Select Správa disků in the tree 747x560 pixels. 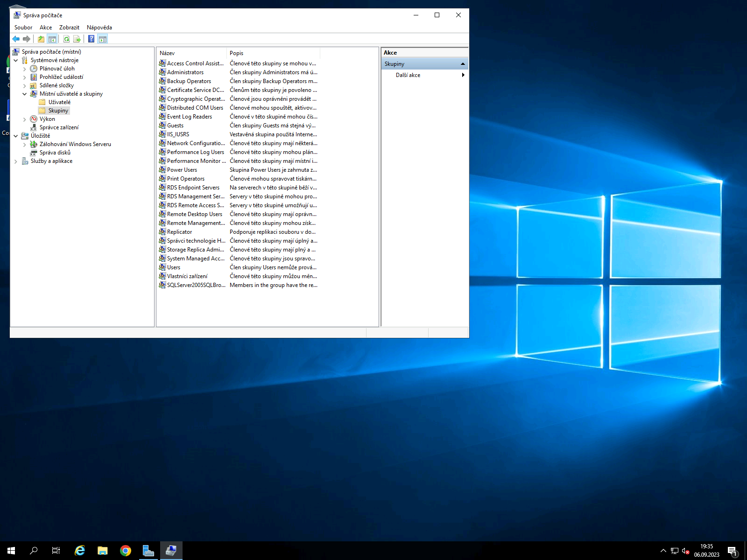click(55, 153)
